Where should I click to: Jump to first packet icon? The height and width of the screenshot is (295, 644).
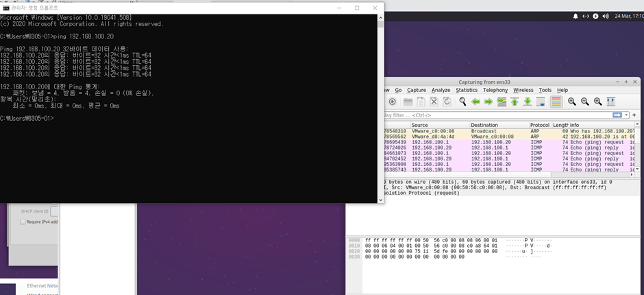point(515,102)
